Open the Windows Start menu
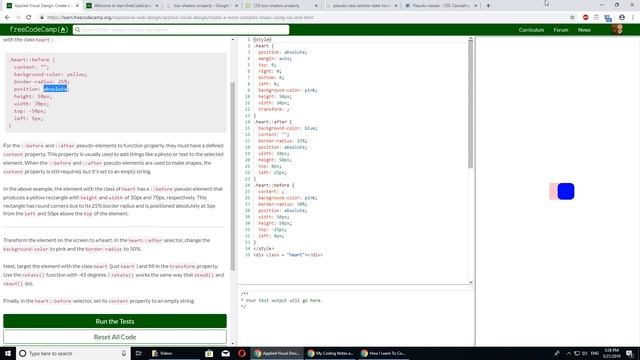The image size is (640, 360). 8,353
